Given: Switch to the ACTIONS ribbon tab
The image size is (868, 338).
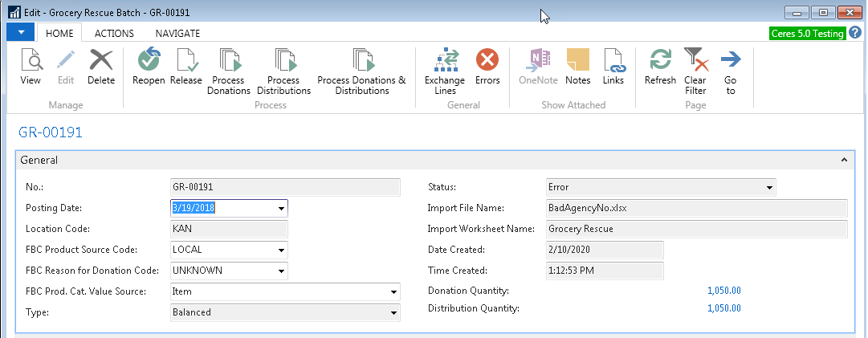Looking at the screenshot, I should tap(114, 33).
